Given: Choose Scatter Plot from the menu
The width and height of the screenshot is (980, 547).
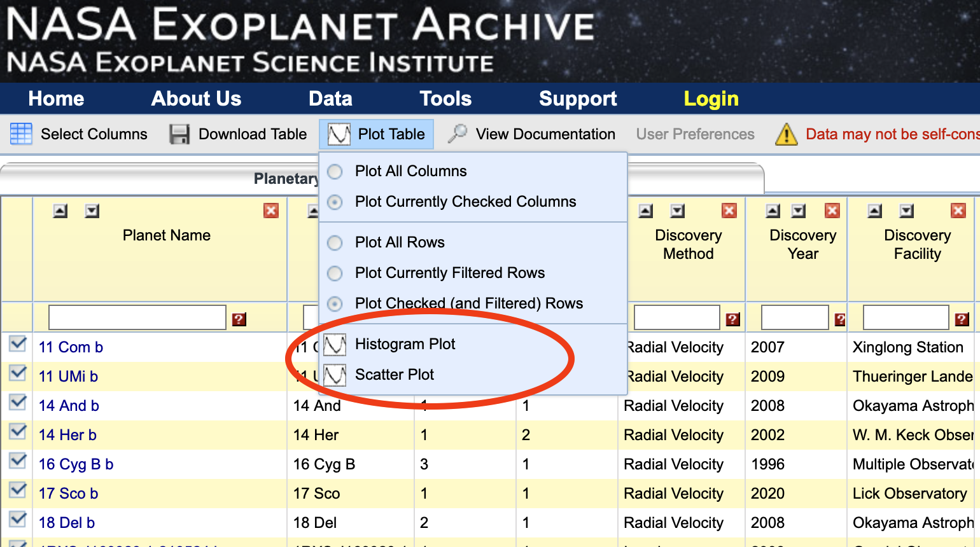Looking at the screenshot, I should point(395,375).
